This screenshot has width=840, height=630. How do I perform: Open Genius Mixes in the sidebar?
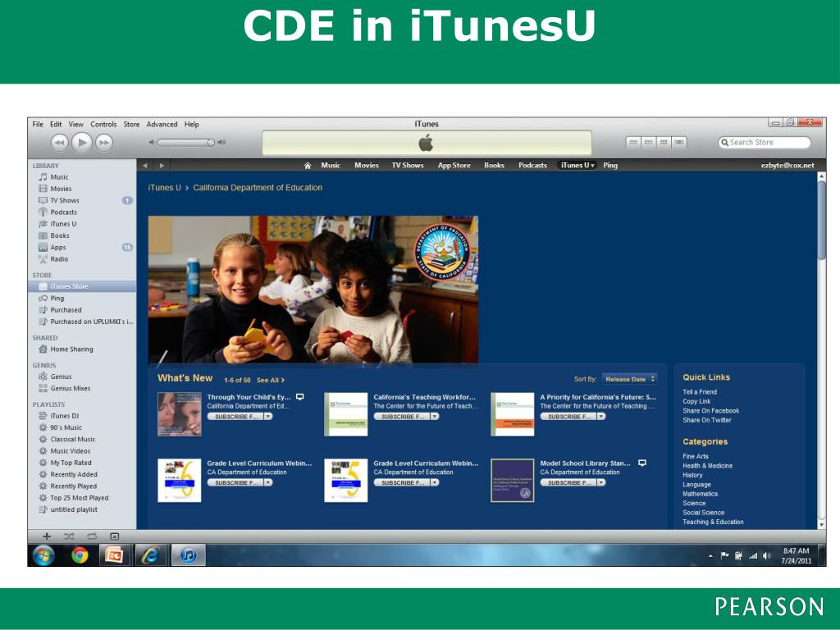[71, 388]
